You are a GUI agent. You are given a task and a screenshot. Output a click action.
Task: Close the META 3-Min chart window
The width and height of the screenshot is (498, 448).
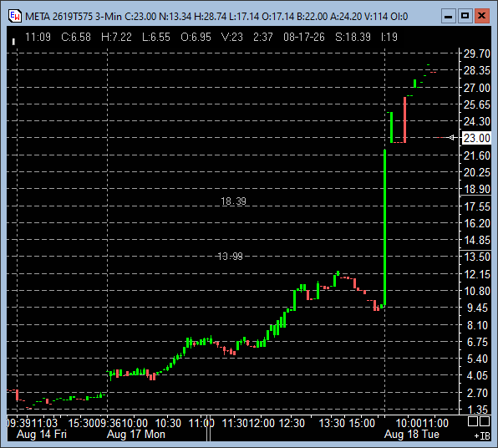(481, 16)
